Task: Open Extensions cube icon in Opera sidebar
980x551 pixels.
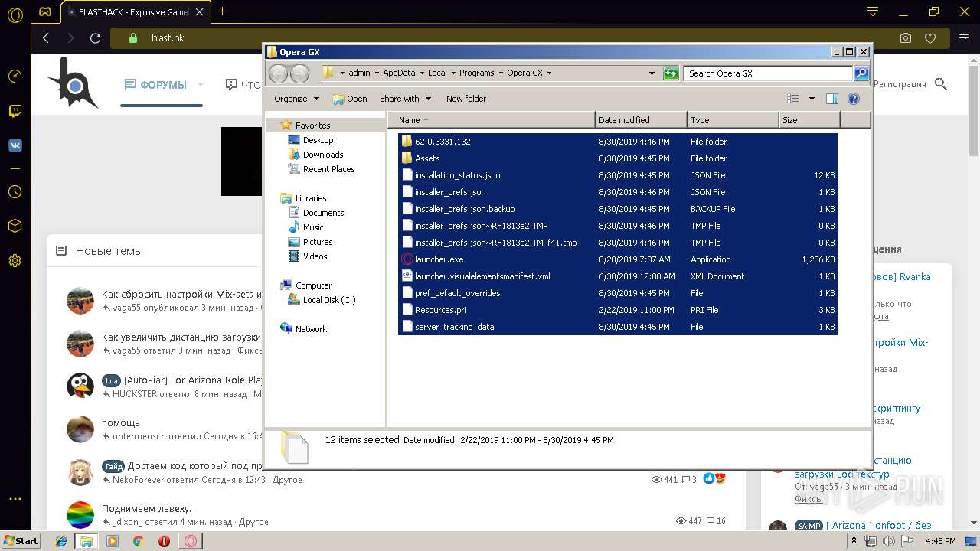Action: point(15,227)
